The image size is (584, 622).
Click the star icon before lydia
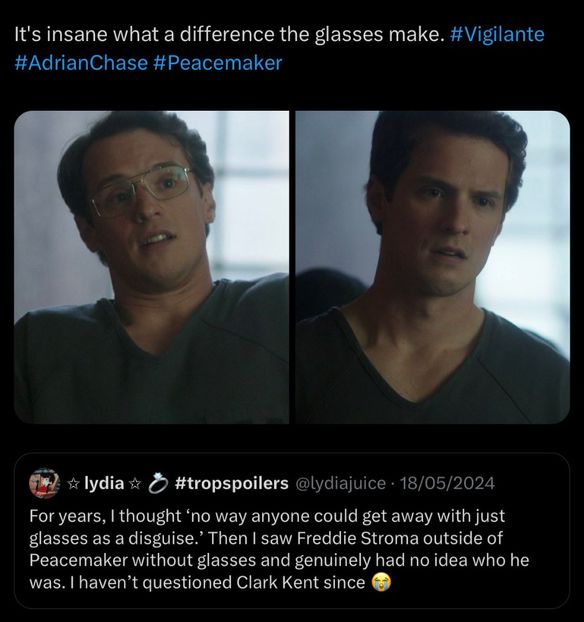(73, 483)
